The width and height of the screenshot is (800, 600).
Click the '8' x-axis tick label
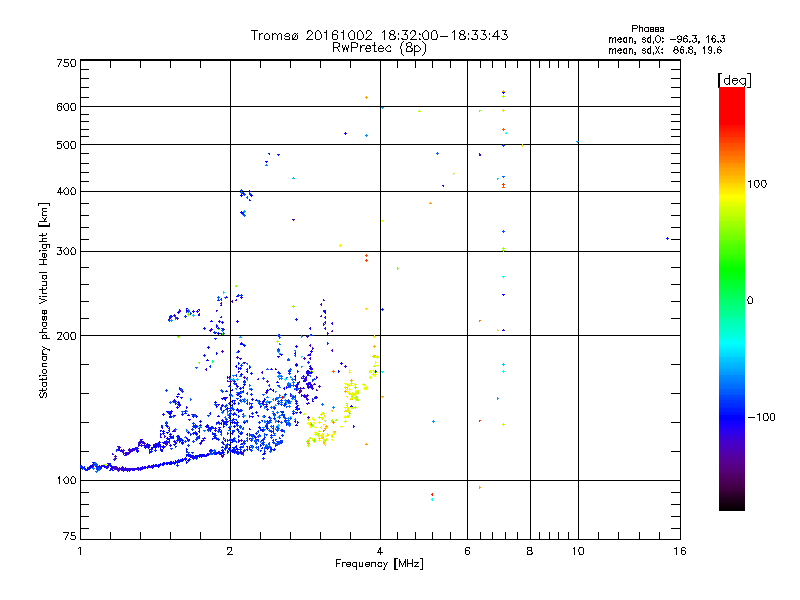click(x=530, y=551)
